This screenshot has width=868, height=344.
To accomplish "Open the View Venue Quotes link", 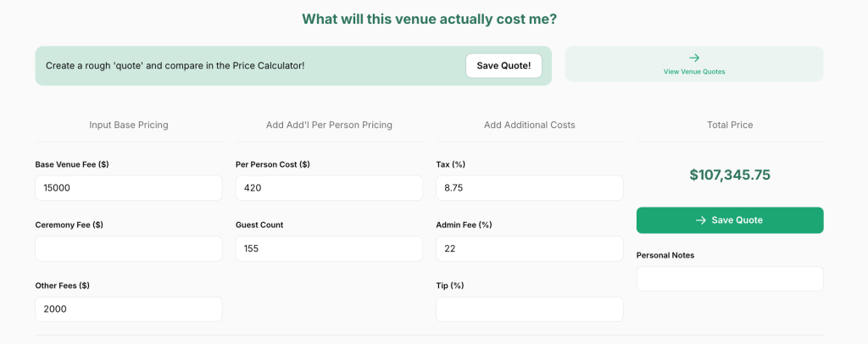I will pyautogui.click(x=694, y=72).
